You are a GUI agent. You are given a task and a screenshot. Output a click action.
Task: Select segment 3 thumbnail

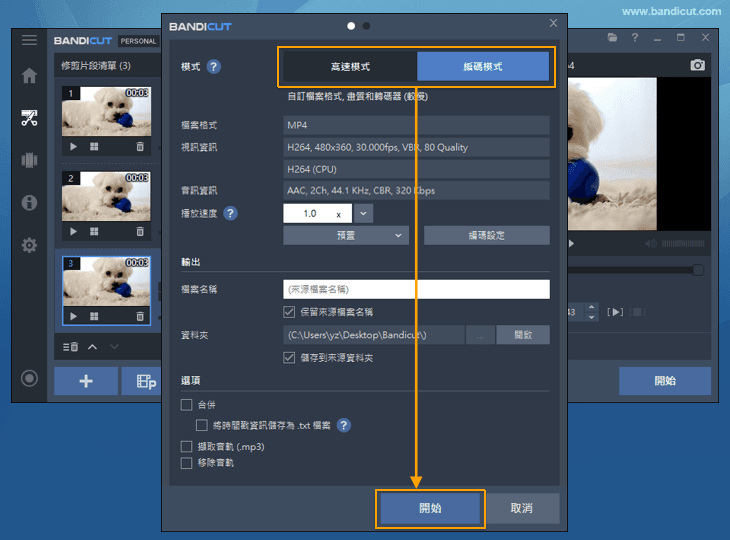107,281
